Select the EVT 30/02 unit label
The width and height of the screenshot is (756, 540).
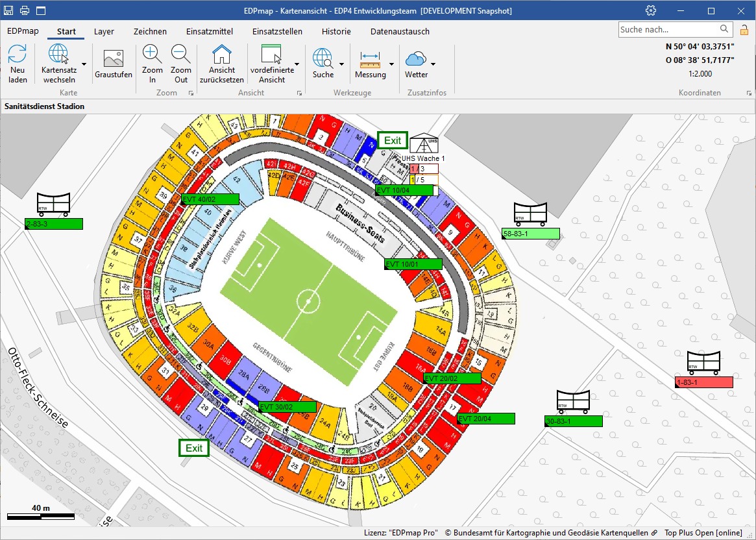coord(287,407)
